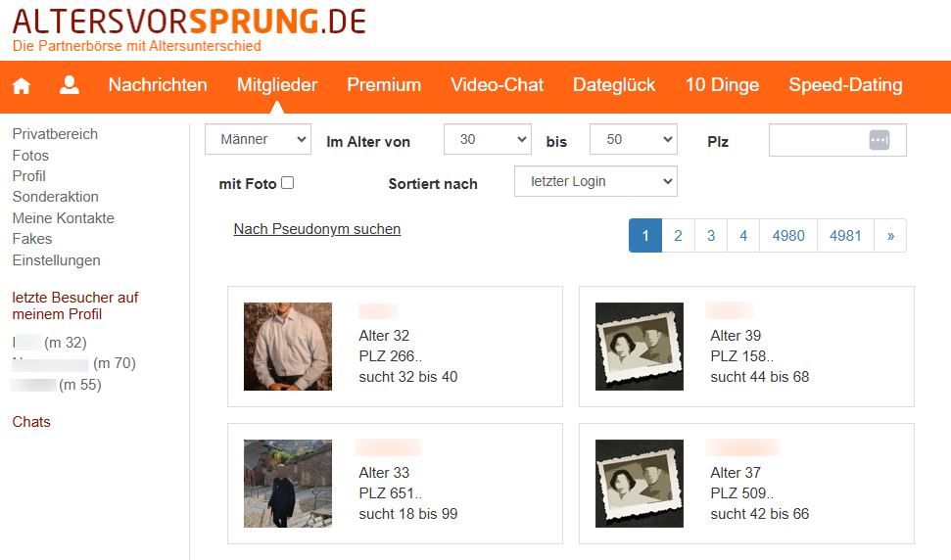The height and width of the screenshot is (560, 951).
Task: Click the Plz field's dotted options icon
Action: (879, 140)
